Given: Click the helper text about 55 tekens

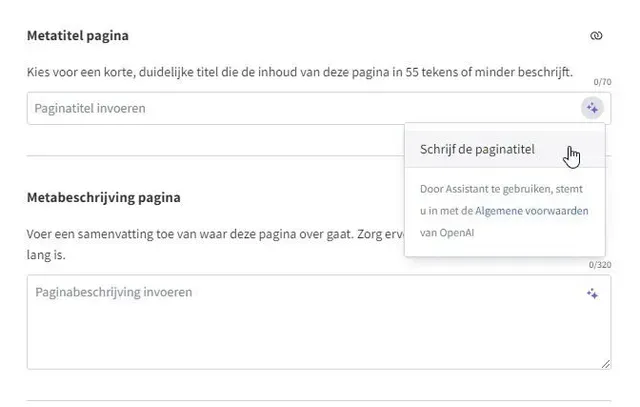Looking at the screenshot, I should (300, 72).
